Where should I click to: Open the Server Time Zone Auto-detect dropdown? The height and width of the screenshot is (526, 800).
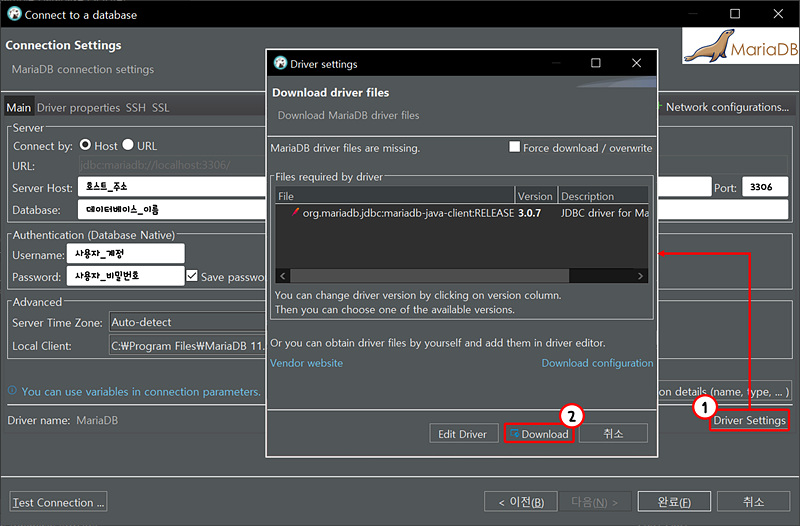click(x=187, y=322)
